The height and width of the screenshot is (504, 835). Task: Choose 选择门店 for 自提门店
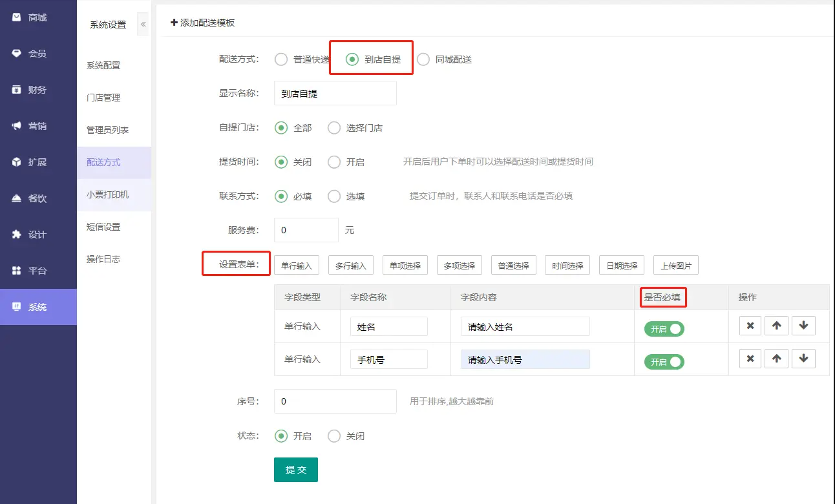(x=334, y=128)
